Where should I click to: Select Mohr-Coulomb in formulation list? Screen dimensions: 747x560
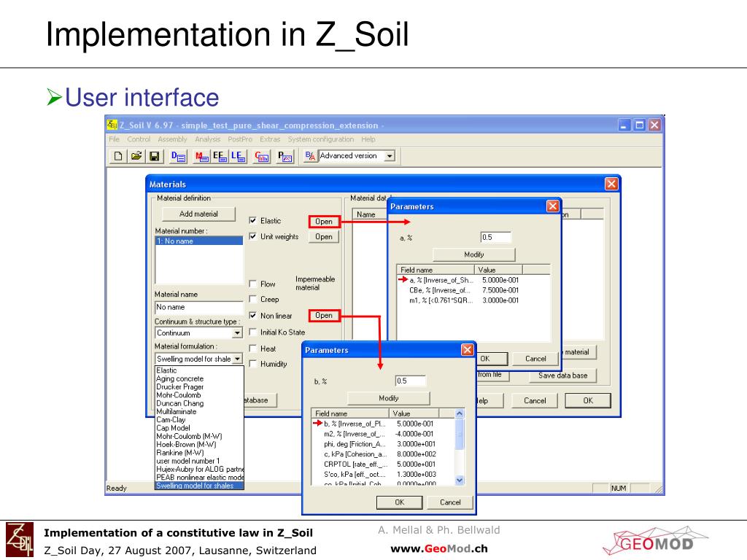199,394
